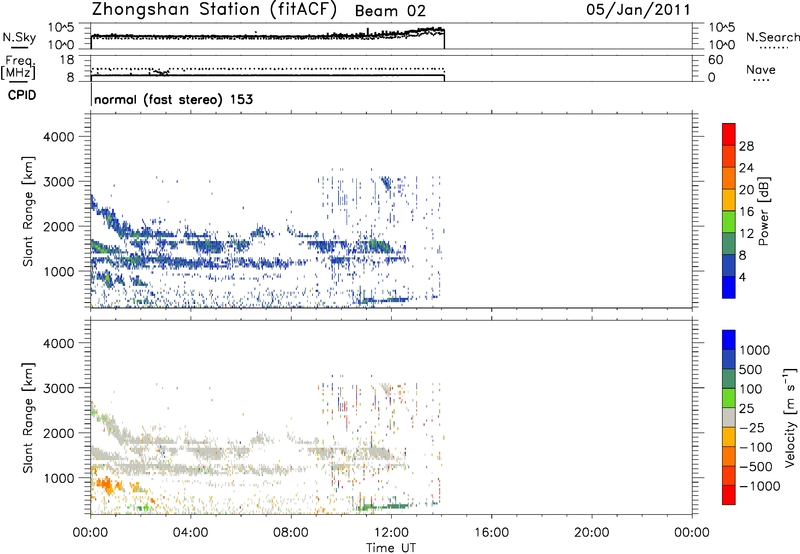Click the red swatch on Power colorbar
This screenshot has height=554, width=800.
[x=729, y=134]
